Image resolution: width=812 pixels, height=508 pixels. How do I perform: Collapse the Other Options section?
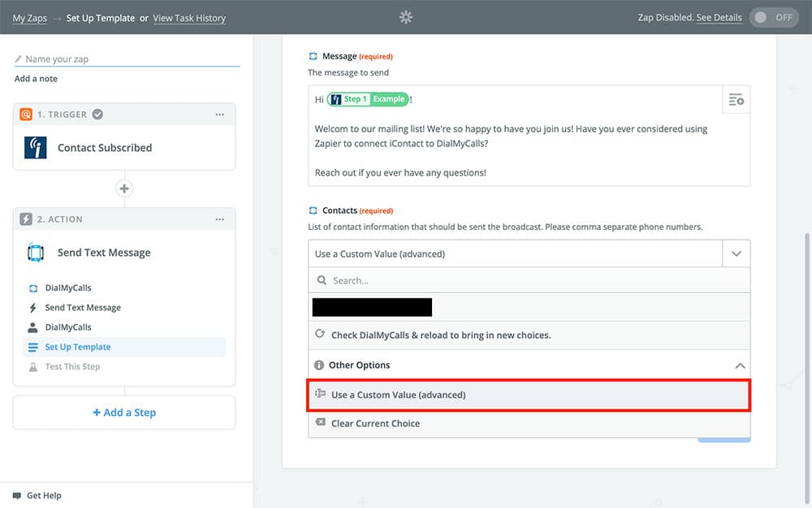739,366
